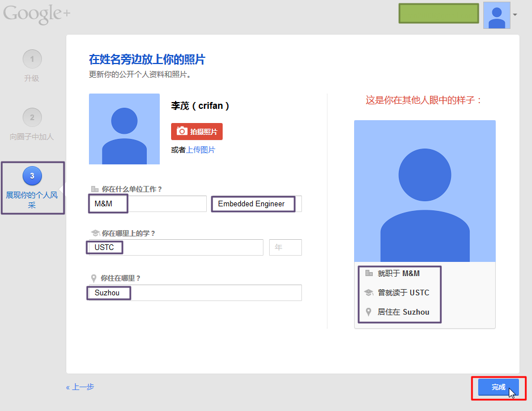Click the 上传图片 link

tap(201, 150)
